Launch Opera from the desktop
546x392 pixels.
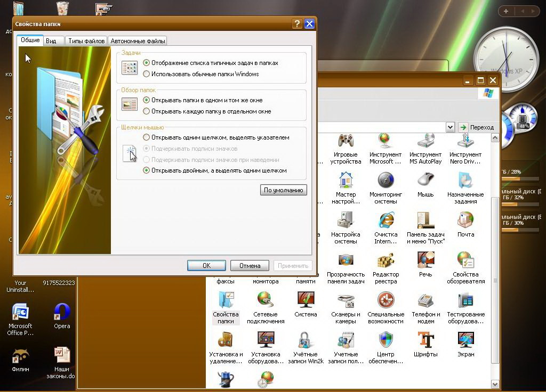tap(62, 313)
